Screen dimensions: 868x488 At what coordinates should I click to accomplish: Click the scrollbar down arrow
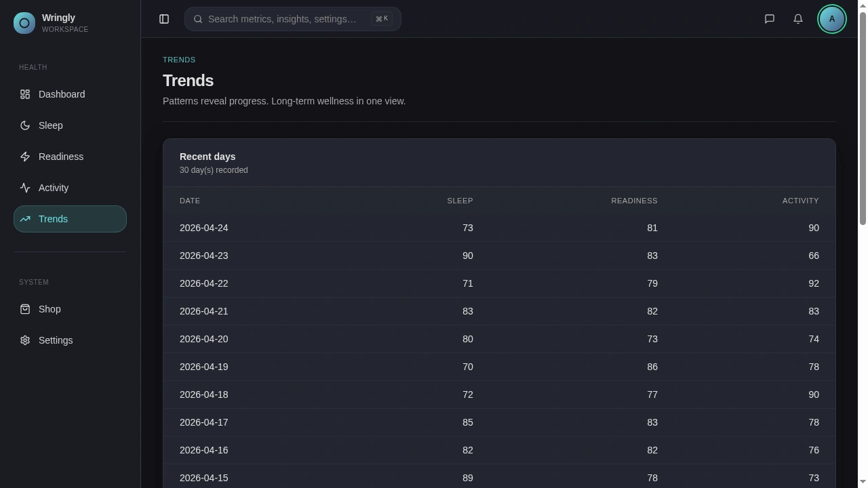863,482
